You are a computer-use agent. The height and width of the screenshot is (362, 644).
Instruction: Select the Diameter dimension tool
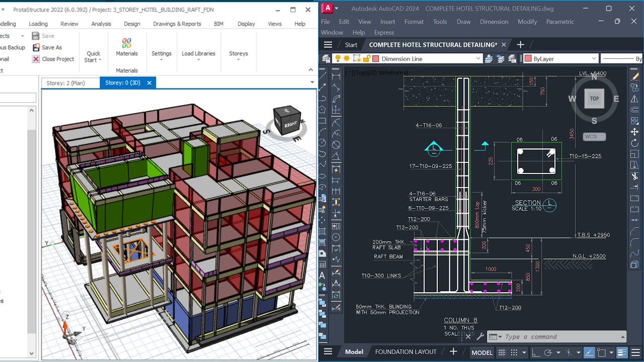(x=336, y=144)
